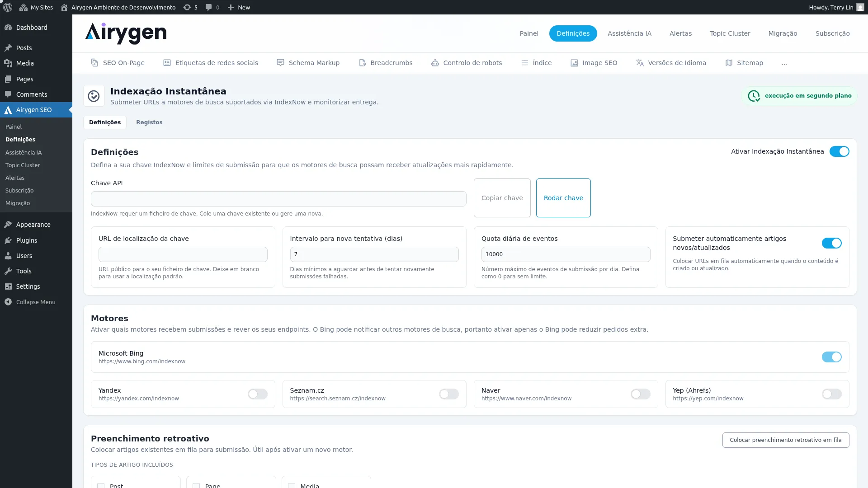Viewport: 868px width, 488px height.
Task: Open Topic Cluster in sidebar submenu
Action: (23, 165)
